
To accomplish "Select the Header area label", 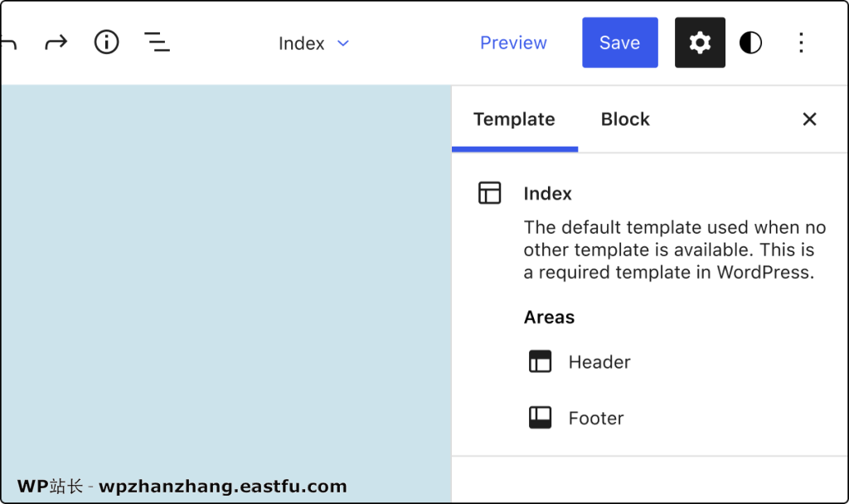I will [599, 362].
